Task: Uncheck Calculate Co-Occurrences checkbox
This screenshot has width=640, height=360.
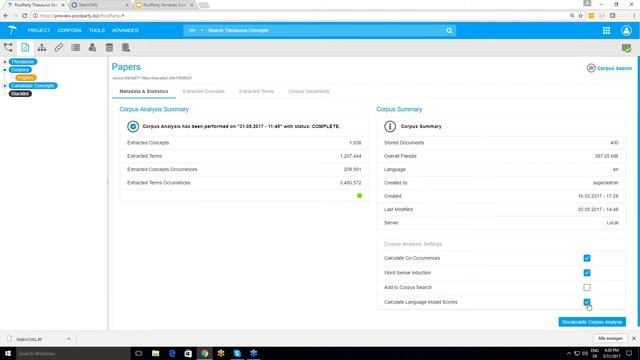Action: pos(587,258)
